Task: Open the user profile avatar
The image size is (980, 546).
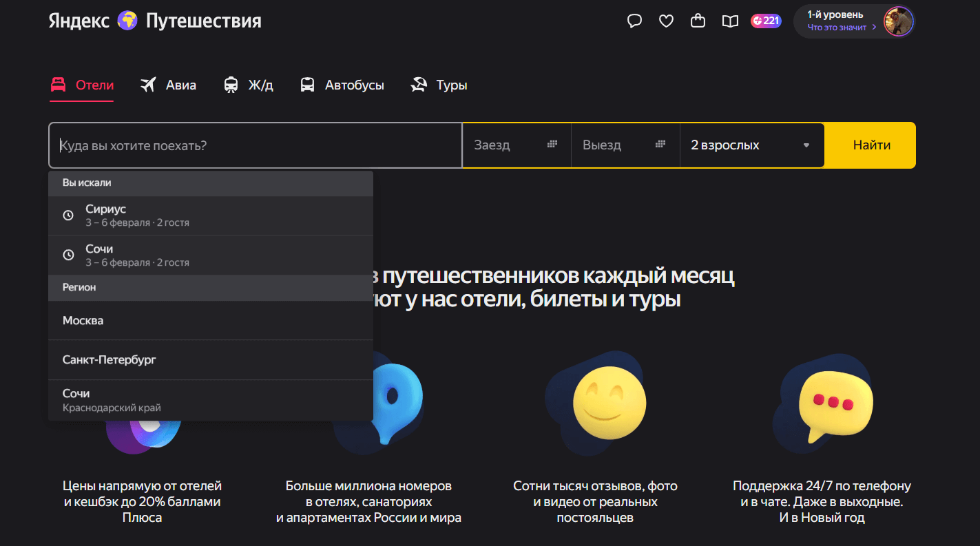Action: click(898, 21)
